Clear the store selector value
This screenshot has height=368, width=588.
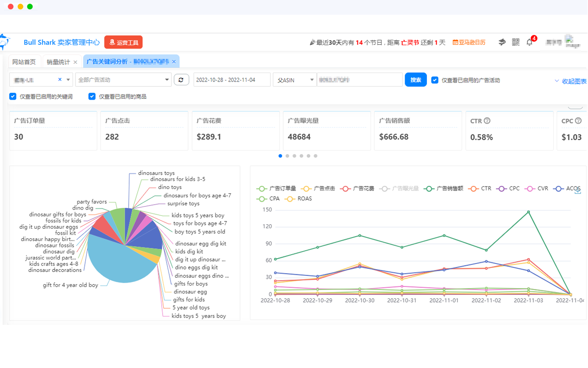(60, 79)
